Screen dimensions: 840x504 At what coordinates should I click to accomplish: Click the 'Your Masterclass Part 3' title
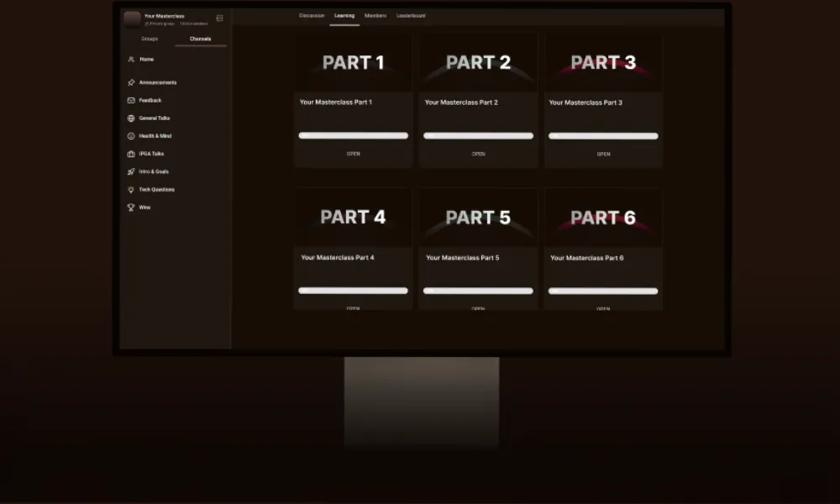click(x=585, y=102)
